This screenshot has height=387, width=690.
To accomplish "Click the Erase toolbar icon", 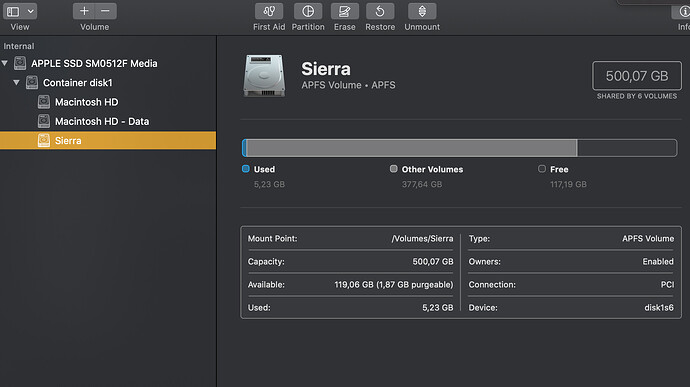I will coord(345,11).
